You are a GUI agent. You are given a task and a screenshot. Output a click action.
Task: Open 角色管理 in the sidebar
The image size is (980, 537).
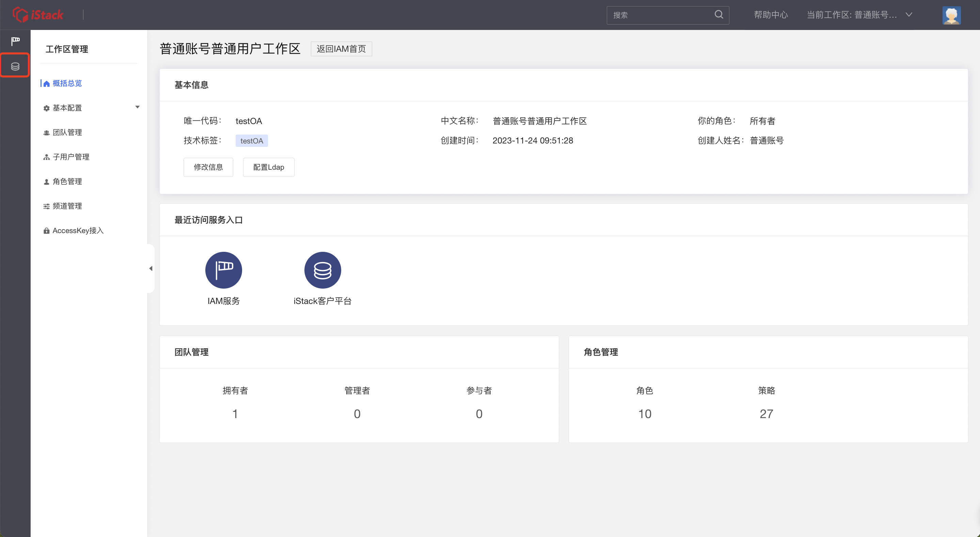click(x=67, y=182)
